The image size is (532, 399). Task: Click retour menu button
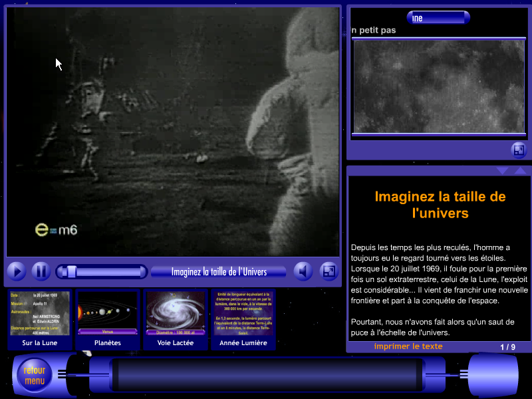point(35,375)
